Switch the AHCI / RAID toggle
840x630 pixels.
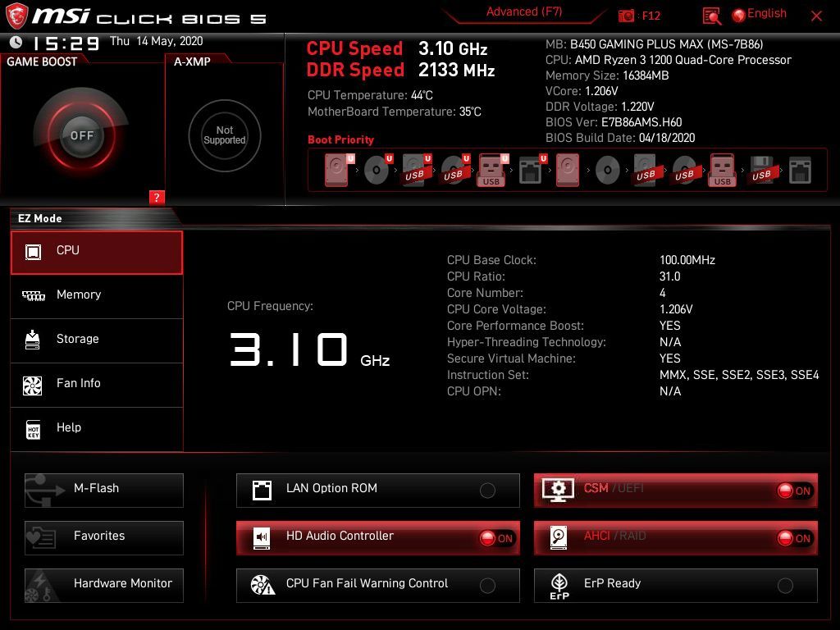point(794,538)
